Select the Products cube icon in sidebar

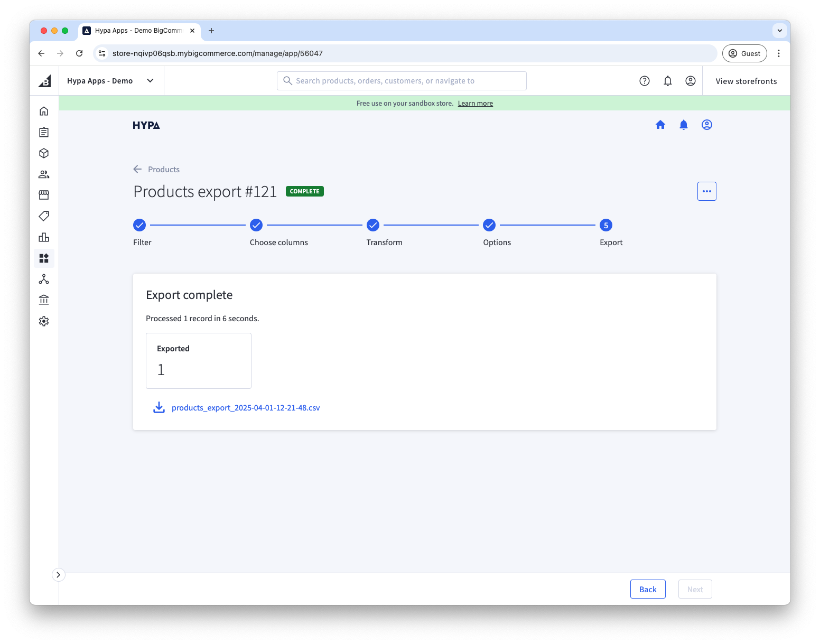click(44, 153)
